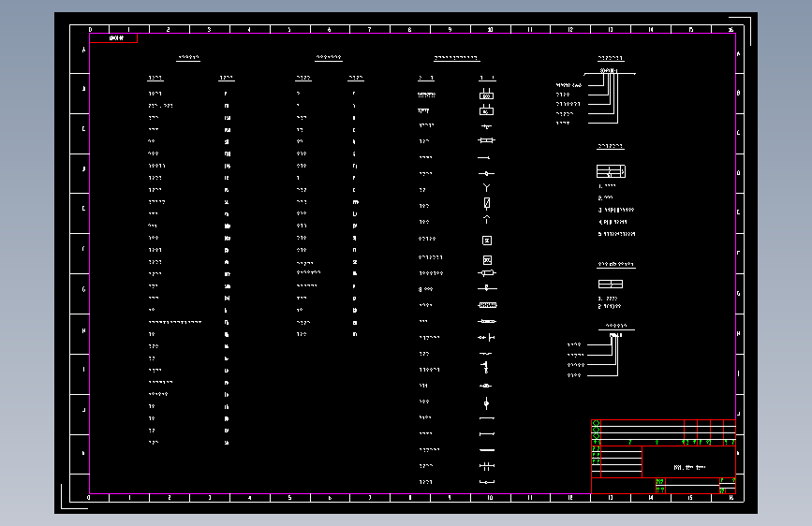Screen dimensions: 812x526
Task: Click grid number 8 on top border
Action: 409,30
